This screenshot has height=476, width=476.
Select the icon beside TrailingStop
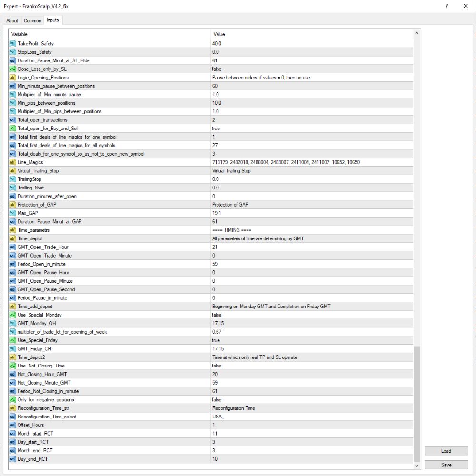click(12, 179)
